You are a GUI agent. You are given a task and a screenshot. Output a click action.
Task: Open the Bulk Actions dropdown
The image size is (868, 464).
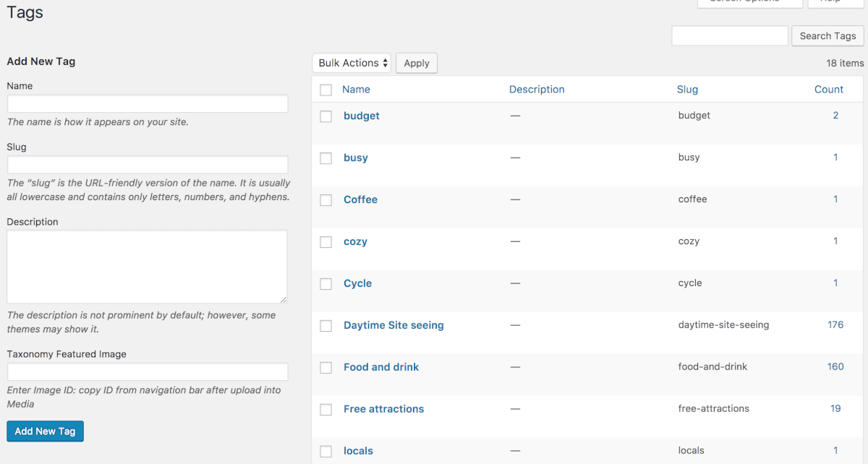click(352, 64)
